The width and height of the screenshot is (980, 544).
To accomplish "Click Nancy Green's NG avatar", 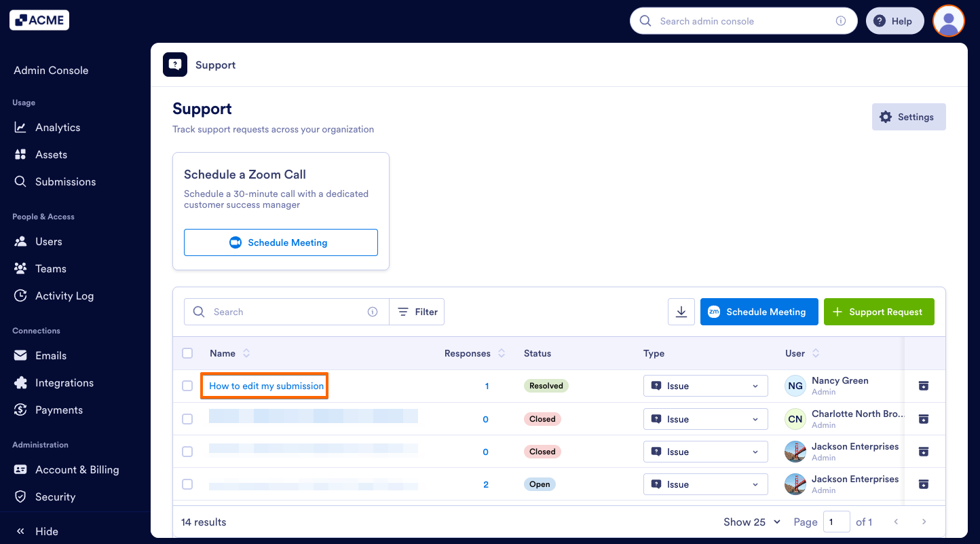I will [x=795, y=386].
